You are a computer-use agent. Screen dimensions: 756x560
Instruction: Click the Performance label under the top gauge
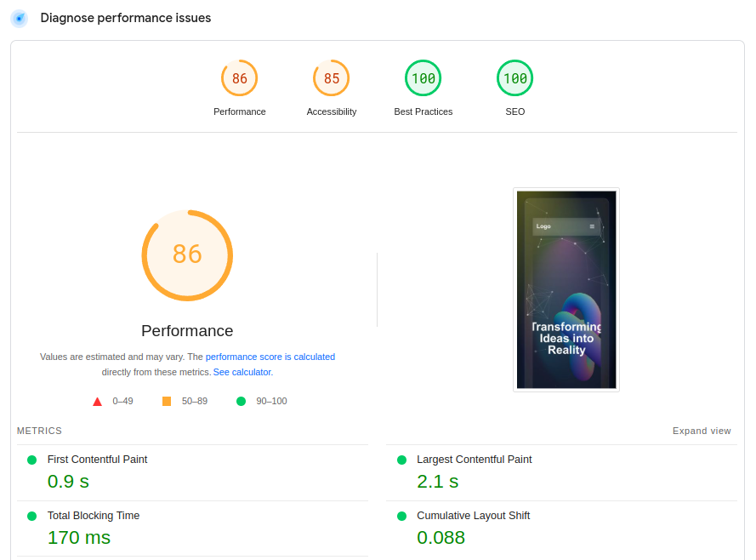click(240, 111)
